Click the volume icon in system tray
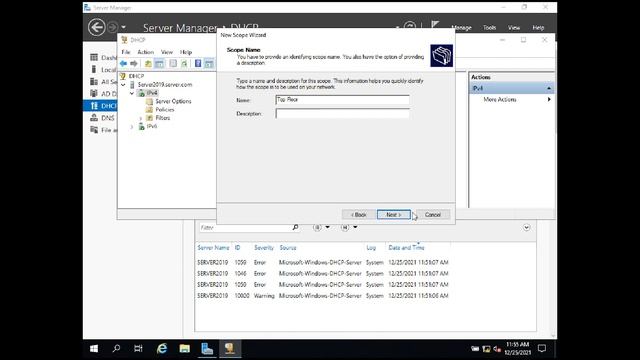Image resolution: width=640 pixels, height=360 pixels. click(x=497, y=349)
